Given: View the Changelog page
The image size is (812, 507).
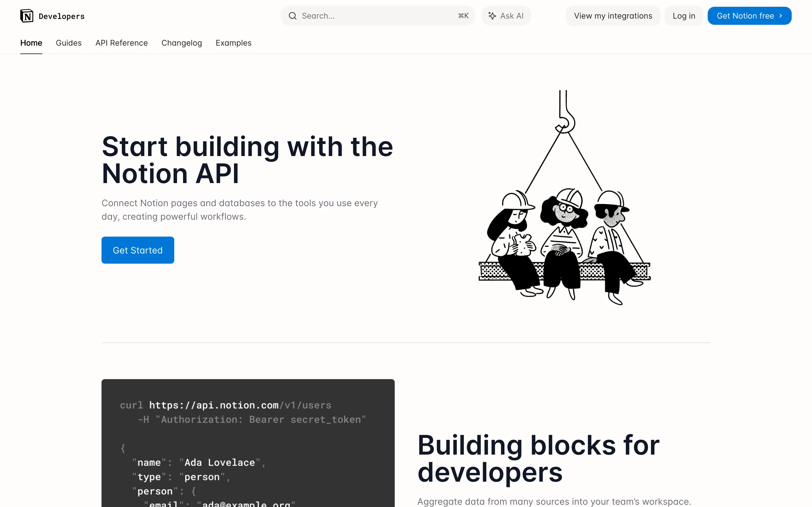Looking at the screenshot, I should (x=182, y=43).
